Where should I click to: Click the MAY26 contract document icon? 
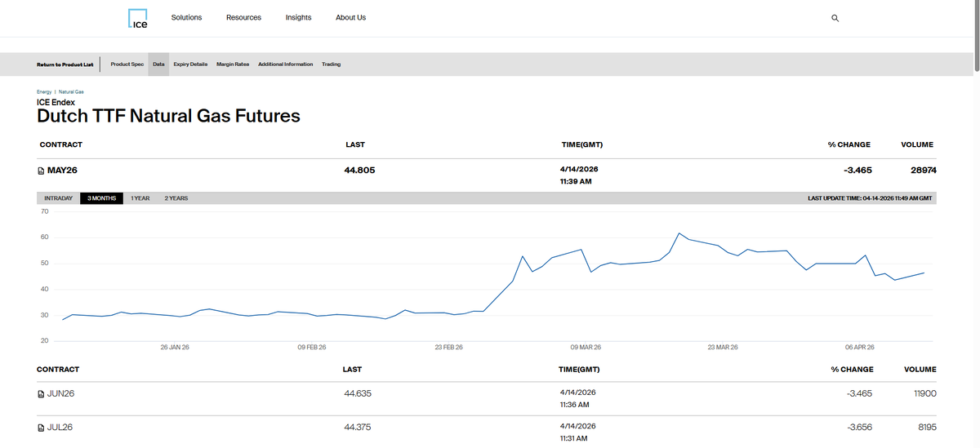tap(41, 171)
